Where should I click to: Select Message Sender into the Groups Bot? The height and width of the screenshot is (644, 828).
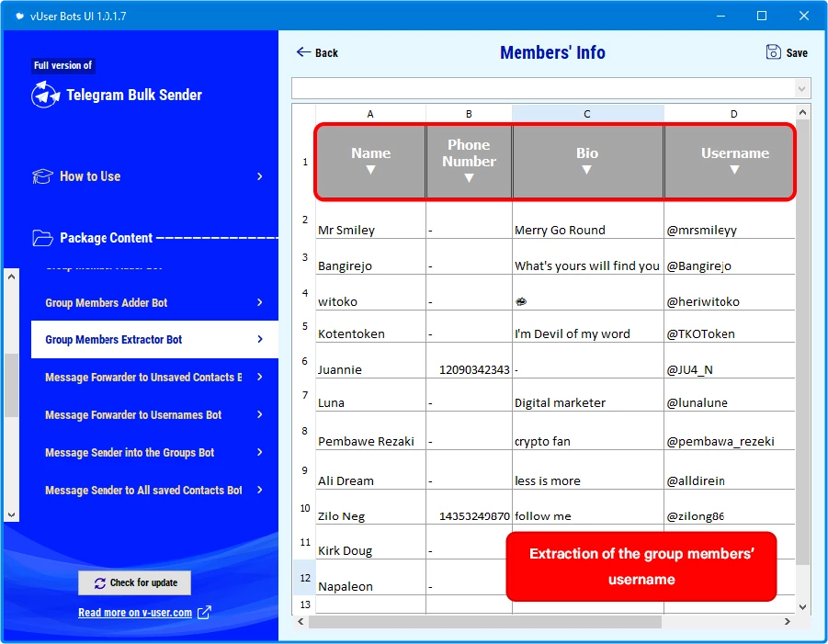[x=154, y=452]
